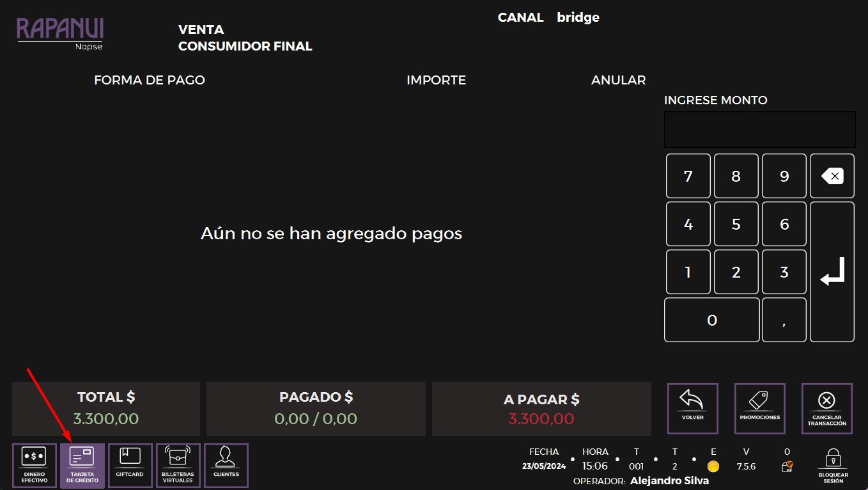Screen dimensions: 868x490
Task: Click the red A Pagar total amount
Action: click(541, 418)
